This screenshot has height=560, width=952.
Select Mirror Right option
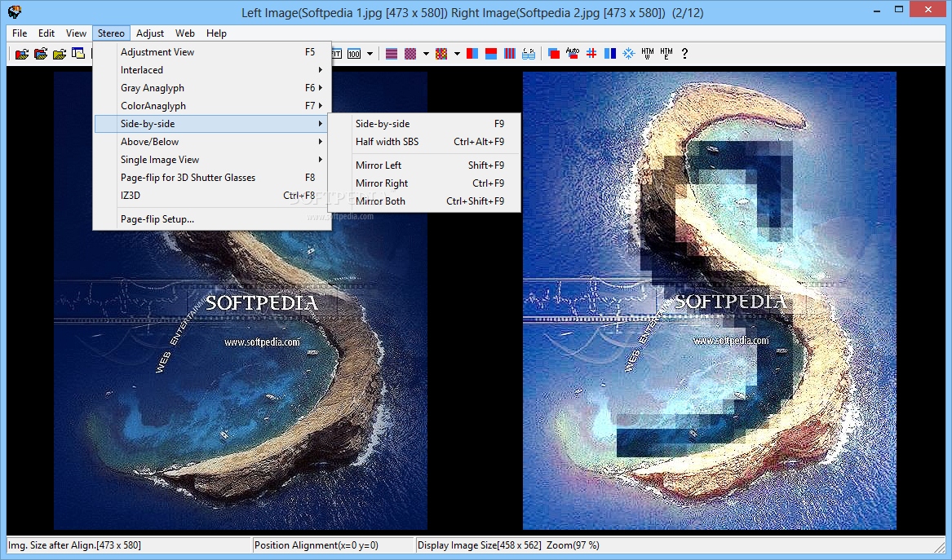(423, 183)
